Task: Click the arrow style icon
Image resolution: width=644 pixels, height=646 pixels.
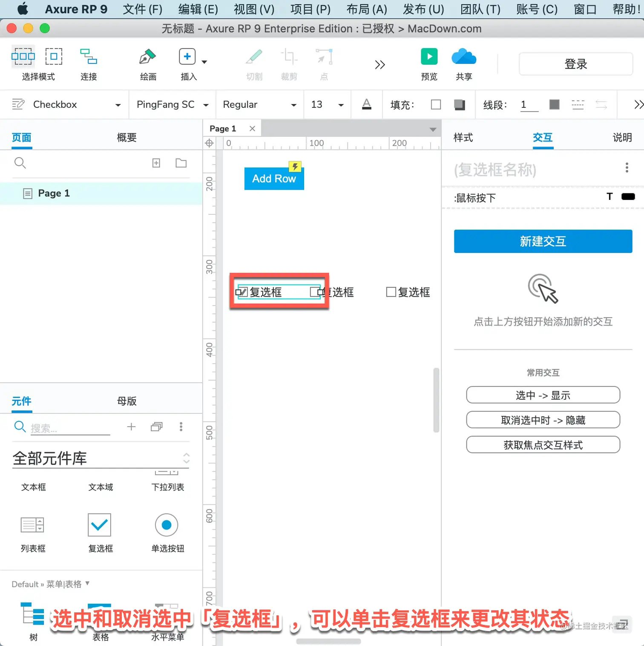Action: (x=601, y=104)
